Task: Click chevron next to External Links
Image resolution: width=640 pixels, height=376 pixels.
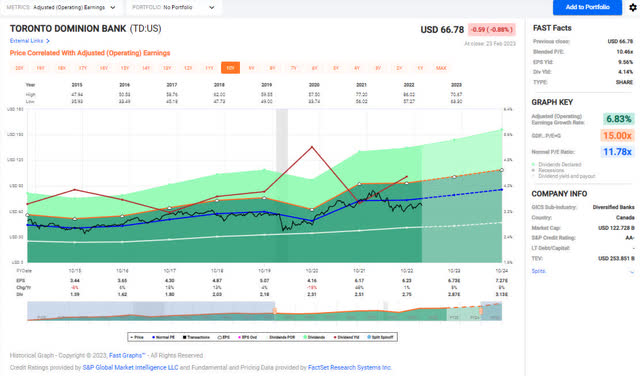Action: click(48, 41)
